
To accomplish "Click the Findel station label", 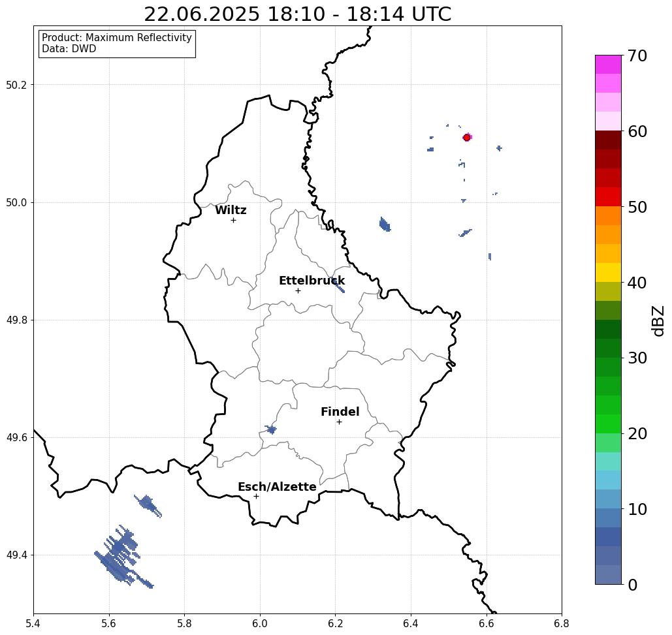I will (340, 412).
